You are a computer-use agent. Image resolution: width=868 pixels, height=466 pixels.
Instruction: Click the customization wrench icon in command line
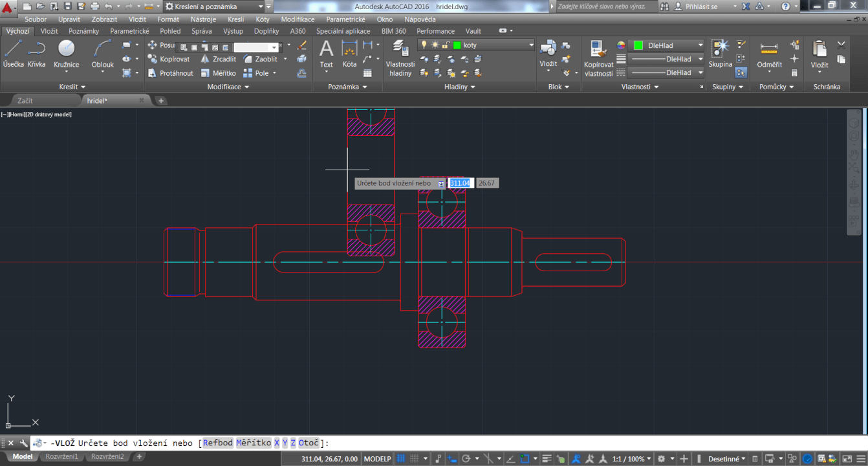(24, 443)
